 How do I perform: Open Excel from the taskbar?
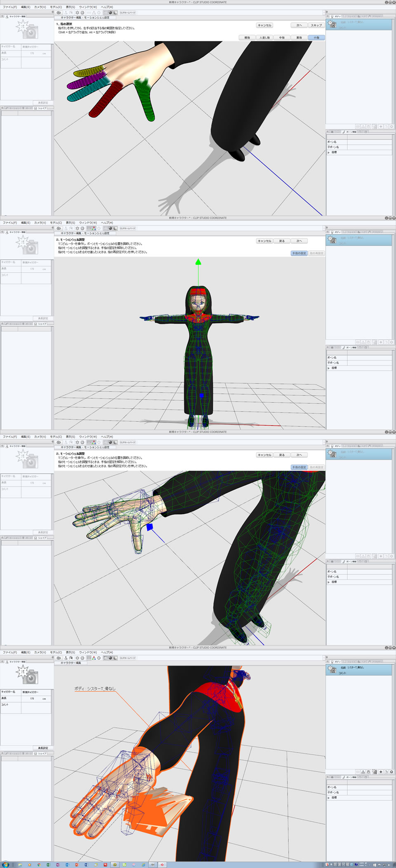pos(48,865)
